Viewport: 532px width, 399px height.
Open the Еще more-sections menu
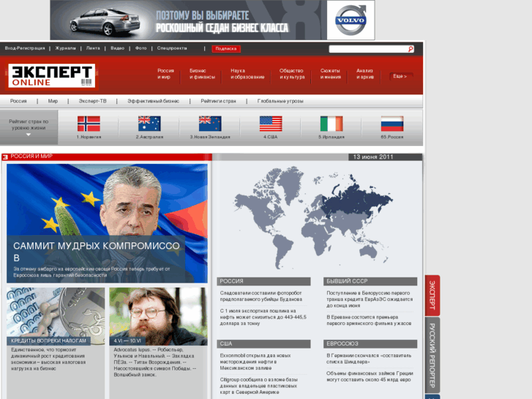(x=401, y=76)
